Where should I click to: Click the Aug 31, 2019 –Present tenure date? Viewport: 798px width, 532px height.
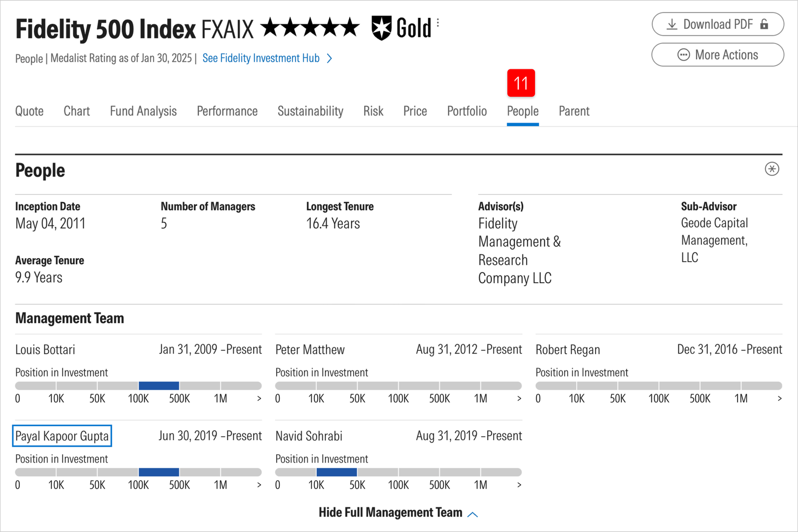click(469, 436)
